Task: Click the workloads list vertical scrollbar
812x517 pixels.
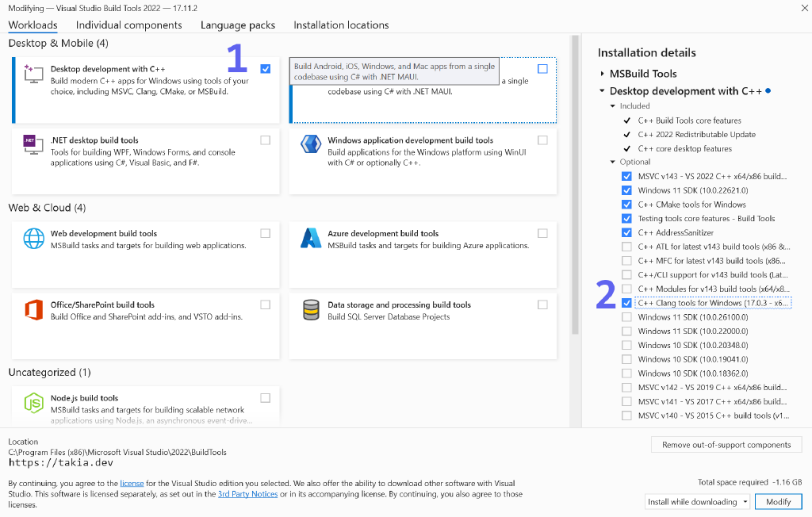Action: (x=575, y=185)
